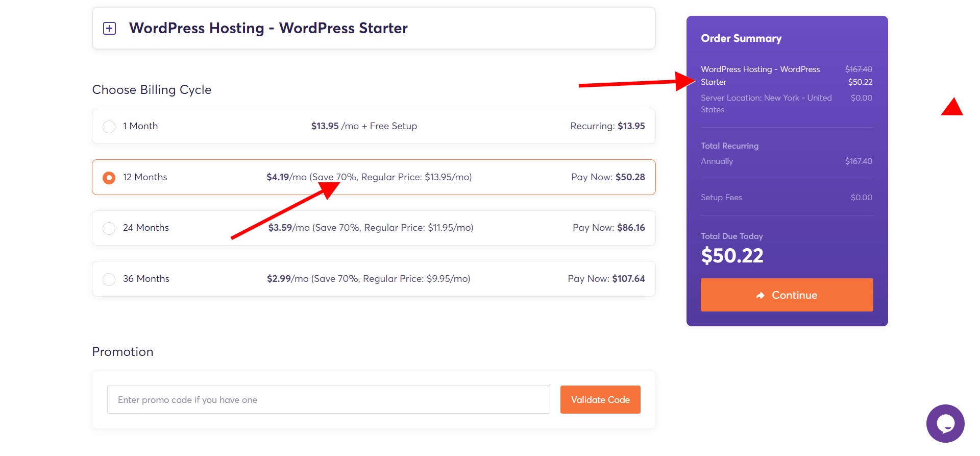
Task: Click the Validate Code button
Action: pyautogui.click(x=600, y=399)
